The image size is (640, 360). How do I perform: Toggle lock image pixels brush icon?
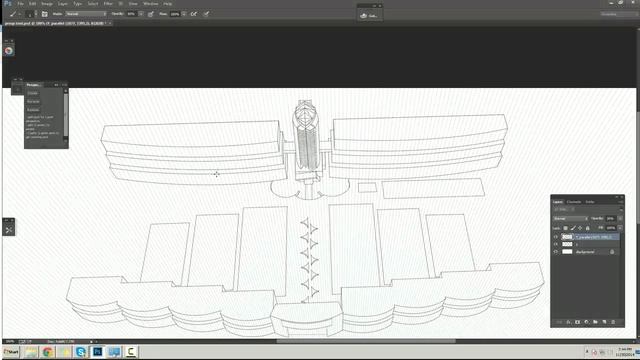(x=573, y=228)
